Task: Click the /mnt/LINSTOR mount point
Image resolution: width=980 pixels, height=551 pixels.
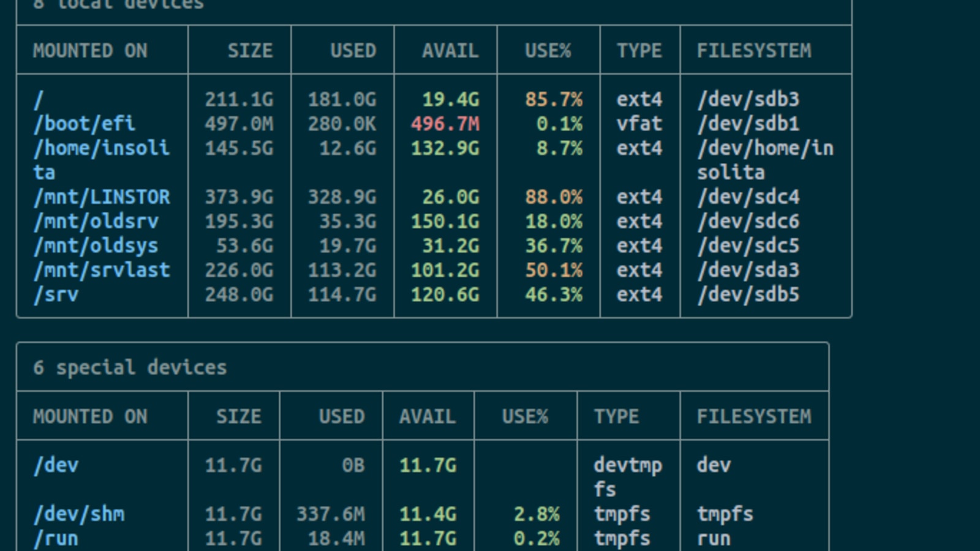Action: [x=102, y=197]
